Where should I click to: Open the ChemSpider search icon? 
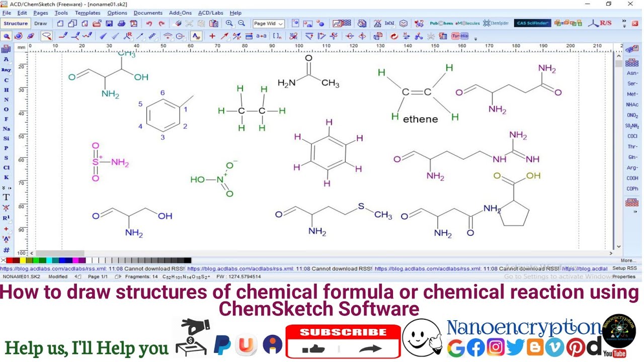pyautogui.click(x=496, y=24)
